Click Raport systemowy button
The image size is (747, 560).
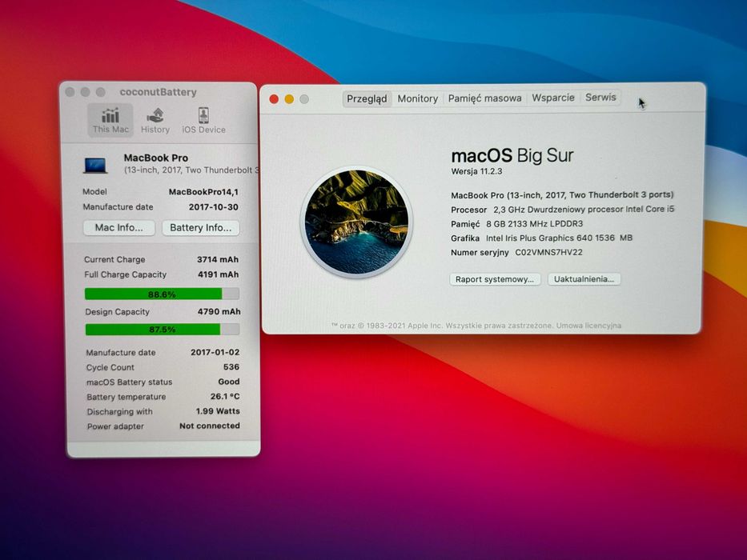coord(495,279)
